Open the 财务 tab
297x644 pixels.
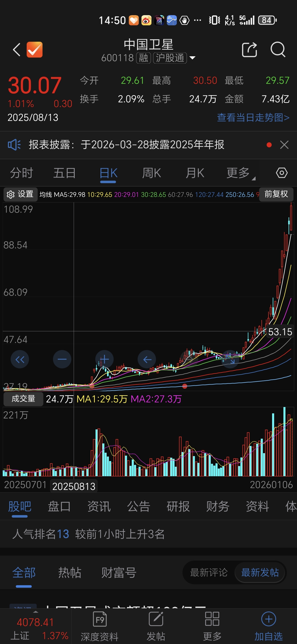click(x=218, y=507)
